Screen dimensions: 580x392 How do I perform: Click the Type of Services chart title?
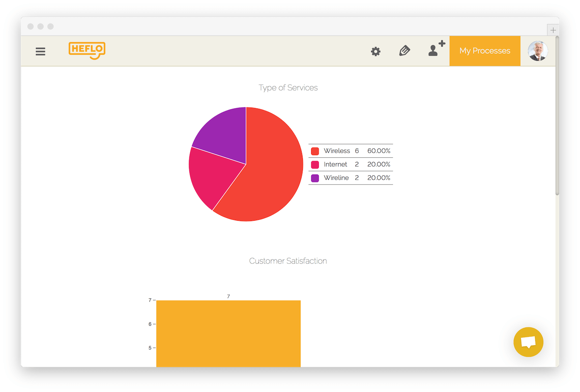pyautogui.click(x=288, y=87)
